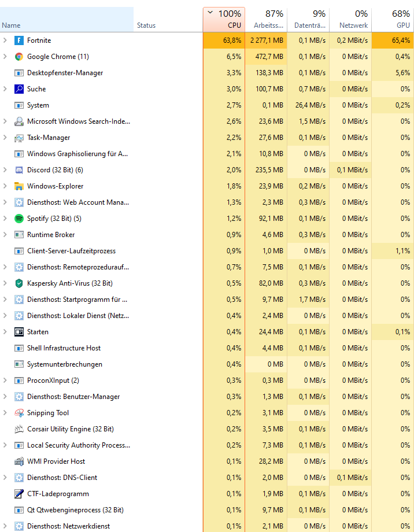Click the Systemunterbrechungen icon
The height and width of the screenshot is (532, 414).
tap(19, 364)
